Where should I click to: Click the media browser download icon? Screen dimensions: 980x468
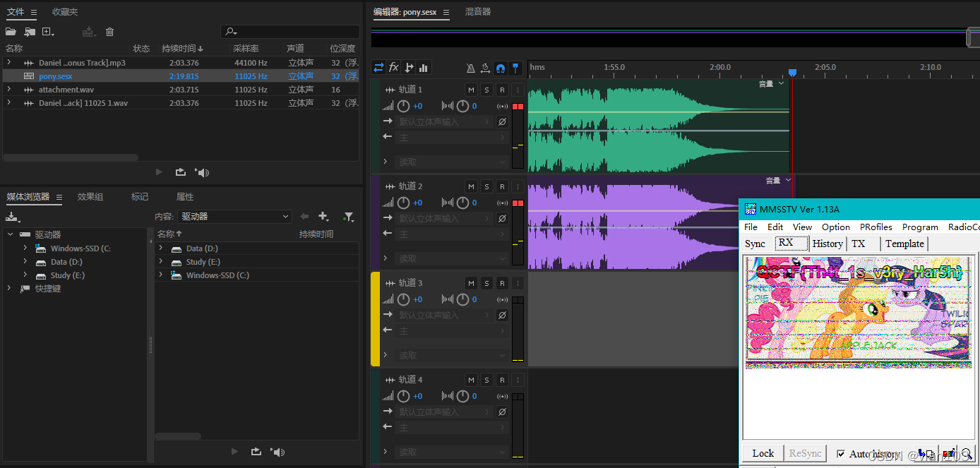12,217
